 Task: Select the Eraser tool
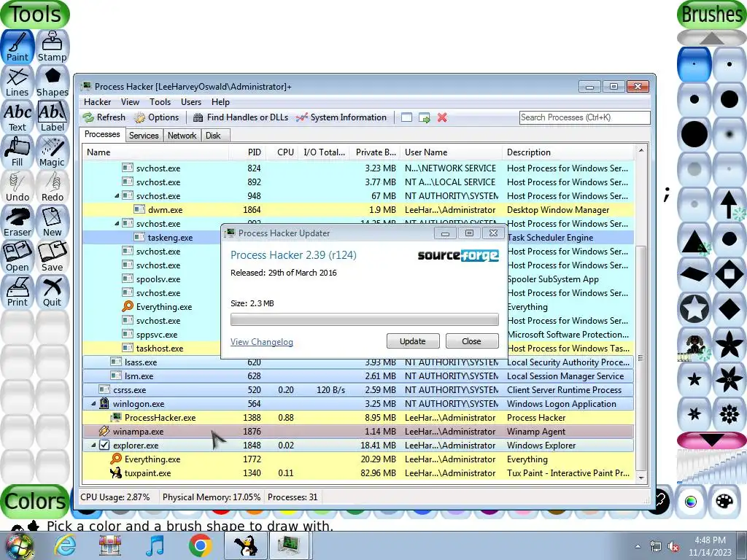tap(18, 222)
